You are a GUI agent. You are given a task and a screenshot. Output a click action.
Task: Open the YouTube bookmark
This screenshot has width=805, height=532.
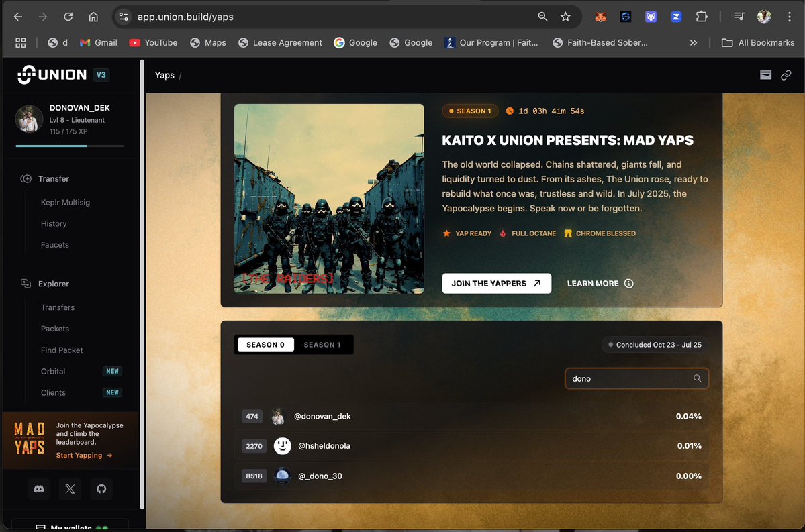[x=153, y=42]
